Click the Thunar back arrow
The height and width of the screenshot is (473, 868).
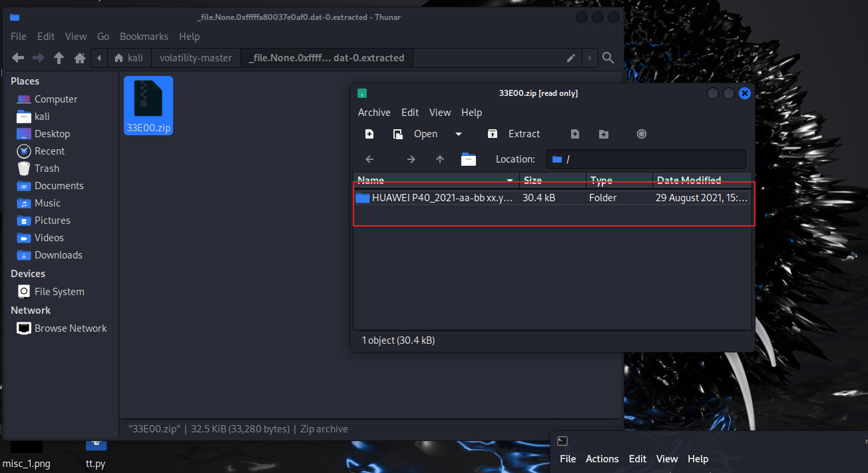click(18, 59)
